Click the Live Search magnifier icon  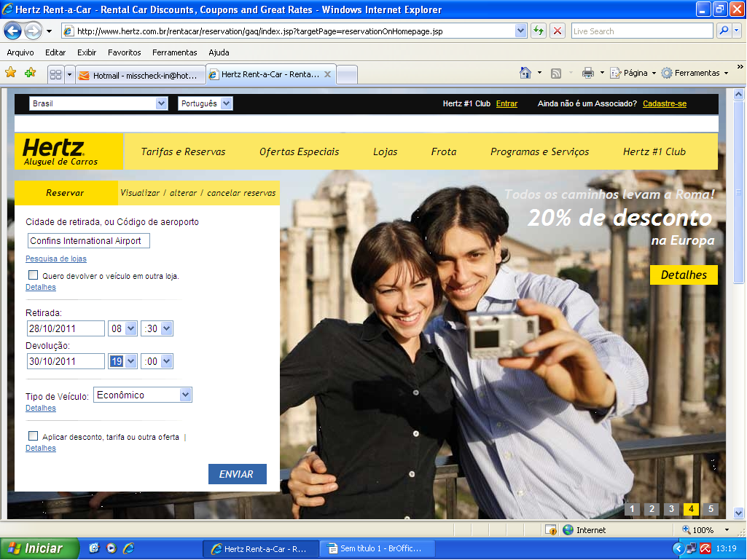pyautogui.click(x=724, y=31)
